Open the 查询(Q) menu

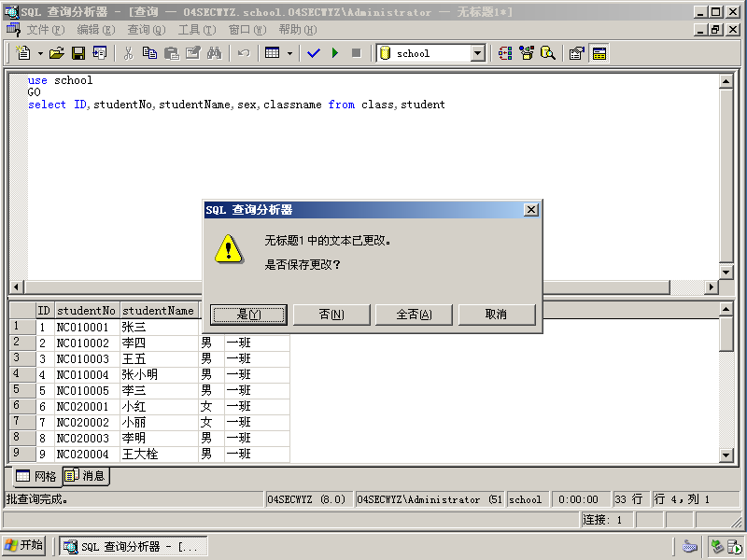(147, 30)
